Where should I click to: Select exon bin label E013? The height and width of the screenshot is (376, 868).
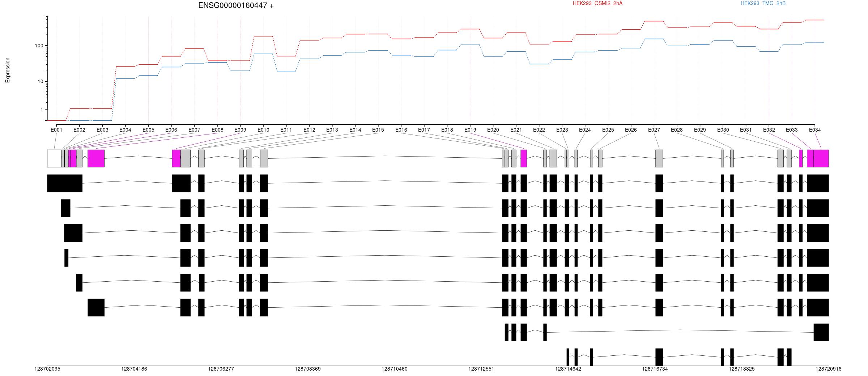332,130
